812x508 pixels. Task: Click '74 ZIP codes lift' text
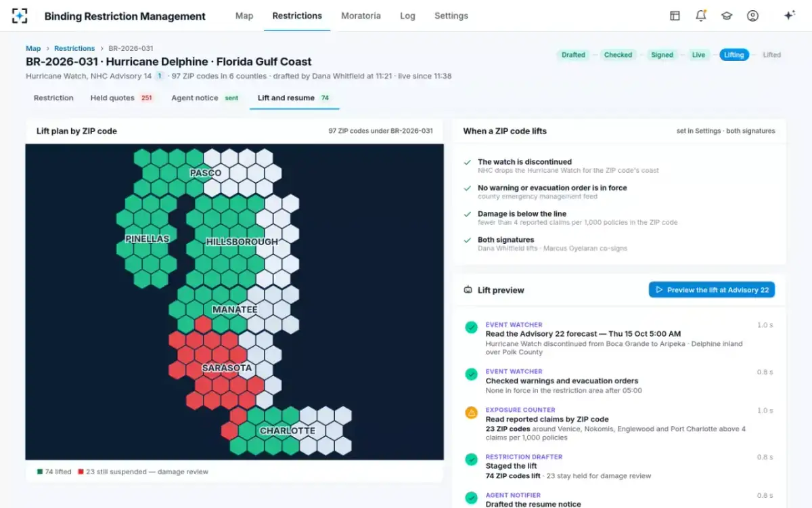[513, 476]
